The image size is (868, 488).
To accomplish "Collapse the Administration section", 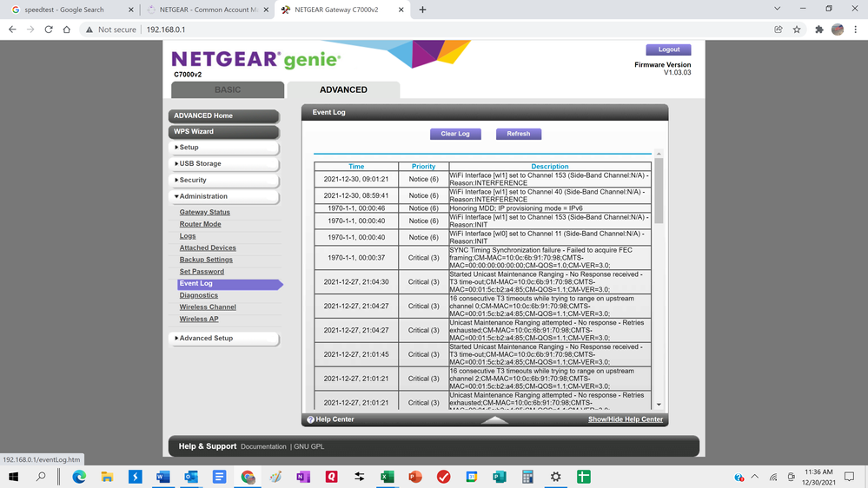I will point(223,196).
